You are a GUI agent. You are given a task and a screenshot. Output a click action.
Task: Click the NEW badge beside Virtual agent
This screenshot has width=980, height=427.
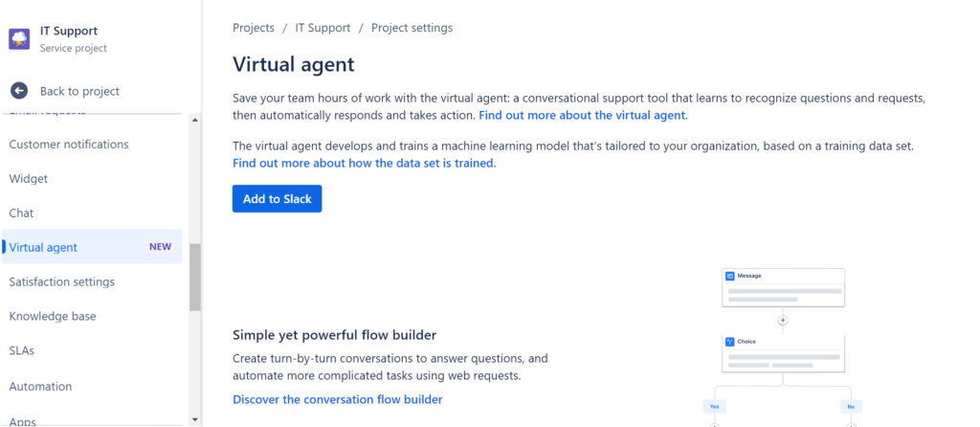point(160,247)
